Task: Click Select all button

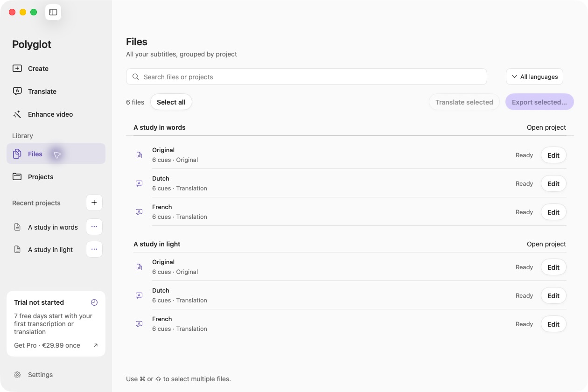Action: [x=171, y=102]
